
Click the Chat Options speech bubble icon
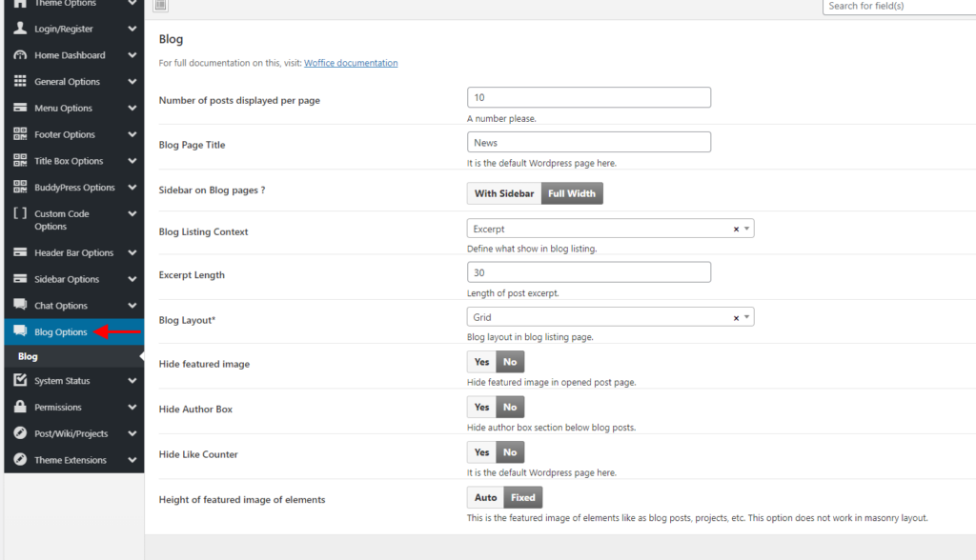[x=20, y=305]
